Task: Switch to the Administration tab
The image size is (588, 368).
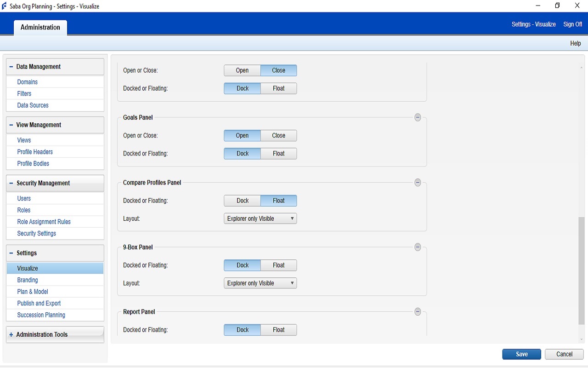Action: click(x=40, y=27)
